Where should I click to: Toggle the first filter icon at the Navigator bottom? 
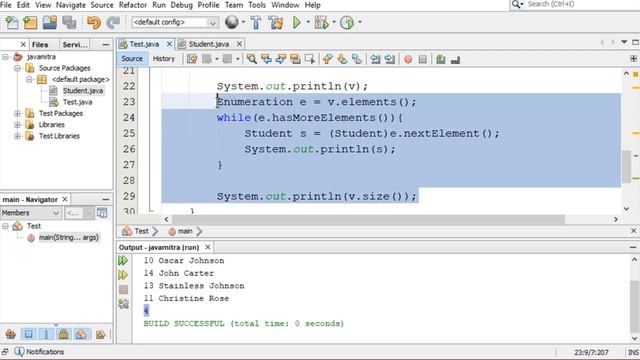(11, 334)
